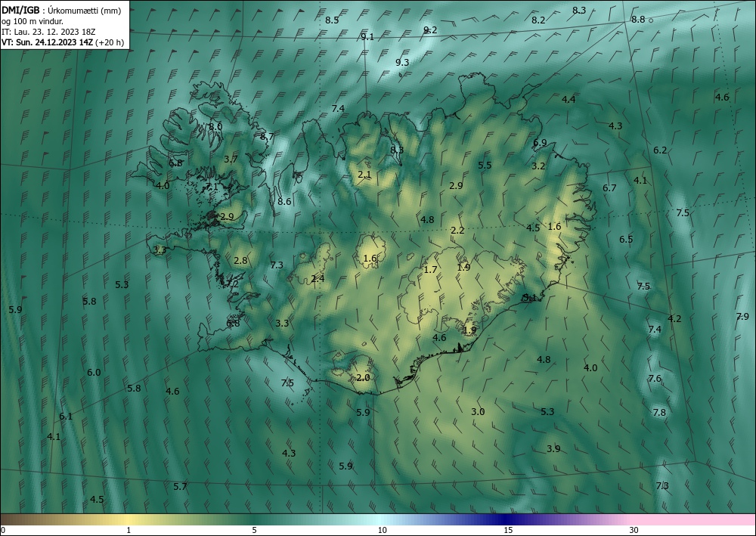Click the map value 4.2
The height and width of the screenshot is (536, 756).
point(674,318)
